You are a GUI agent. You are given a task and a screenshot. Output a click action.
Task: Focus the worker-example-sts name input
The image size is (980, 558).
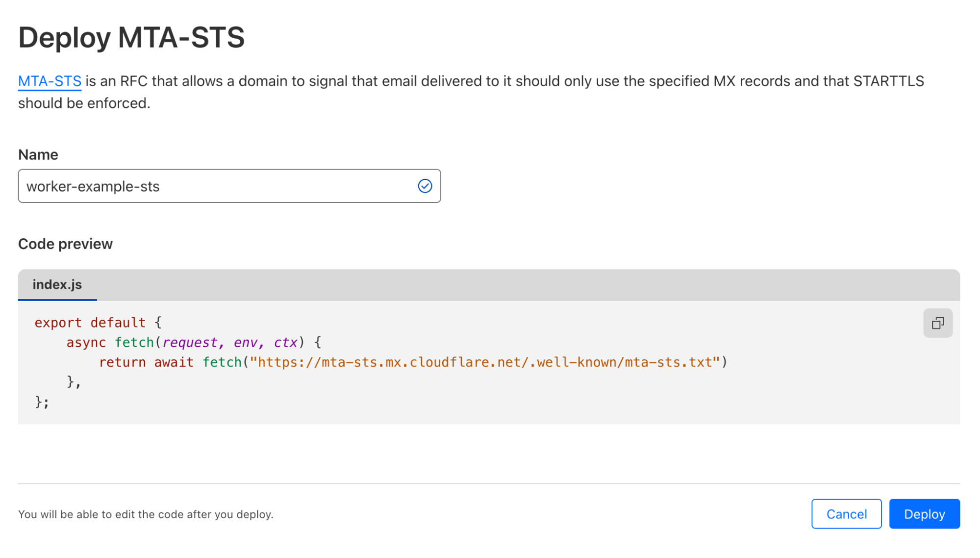point(216,186)
